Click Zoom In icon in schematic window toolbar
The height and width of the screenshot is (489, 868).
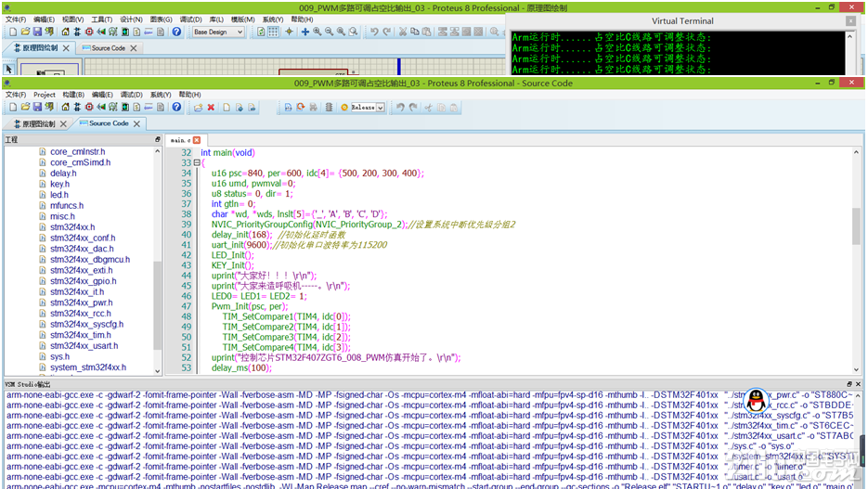pos(317,32)
